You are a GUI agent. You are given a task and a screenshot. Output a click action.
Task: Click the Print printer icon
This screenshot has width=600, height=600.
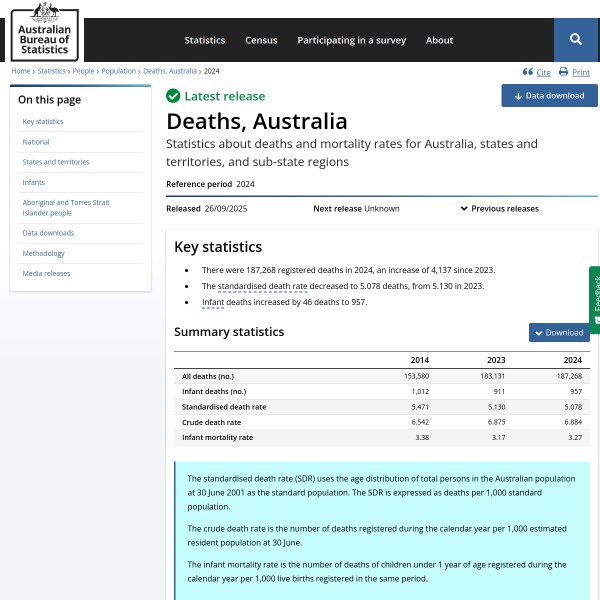(x=563, y=72)
